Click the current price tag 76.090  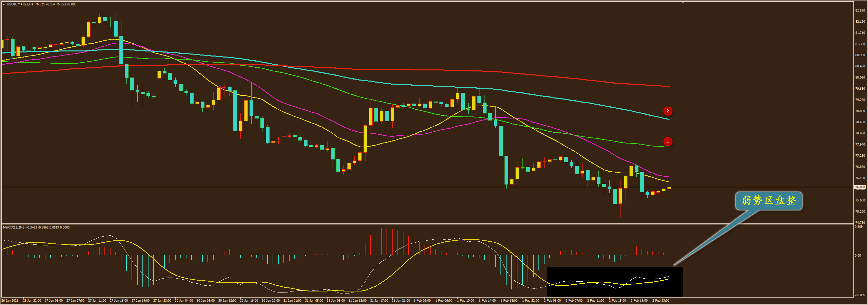pyautogui.click(x=860, y=187)
